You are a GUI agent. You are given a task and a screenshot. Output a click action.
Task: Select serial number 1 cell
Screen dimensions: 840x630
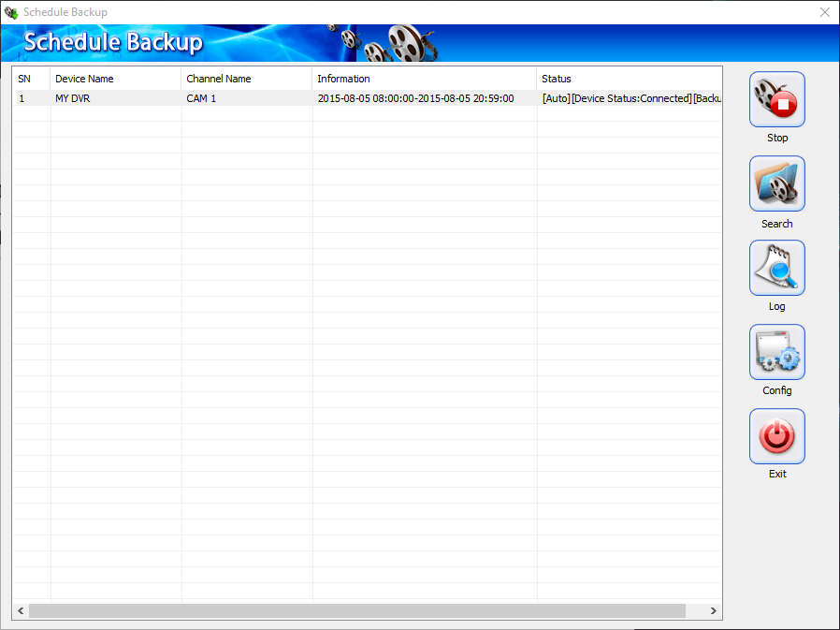(x=32, y=98)
